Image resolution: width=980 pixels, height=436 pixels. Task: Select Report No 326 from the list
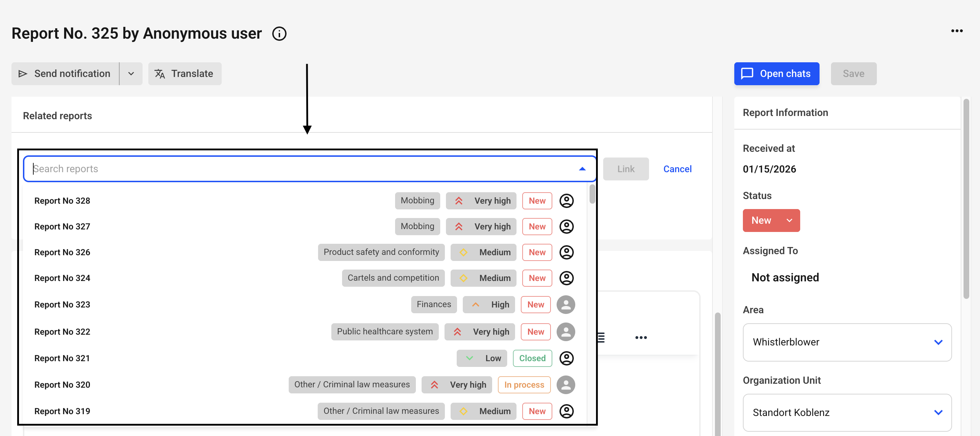tap(62, 252)
